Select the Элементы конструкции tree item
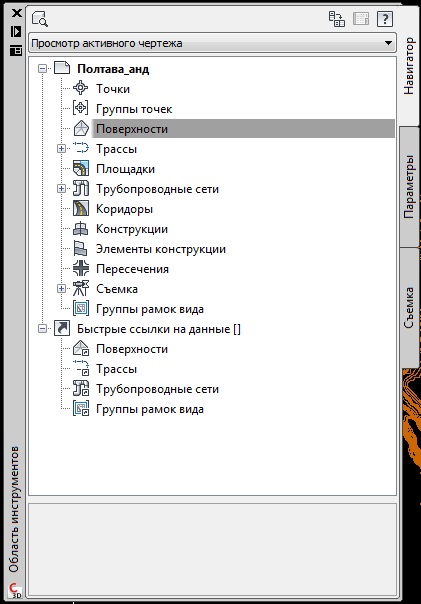 [161, 249]
